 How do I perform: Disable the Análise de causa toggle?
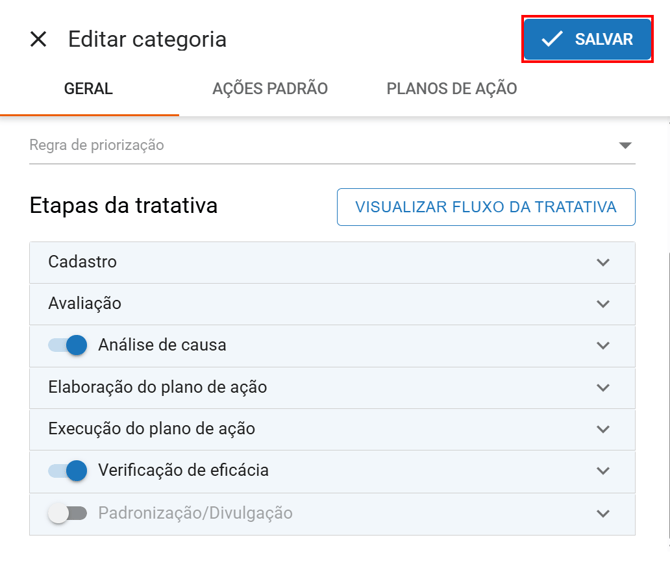click(x=68, y=345)
